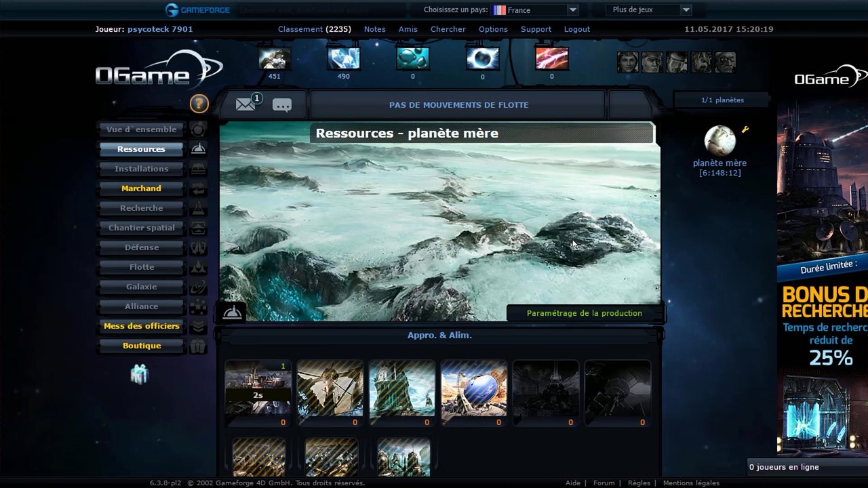Open the Aide footer link
Viewport: 868px width, 488px height.
(x=573, y=483)
